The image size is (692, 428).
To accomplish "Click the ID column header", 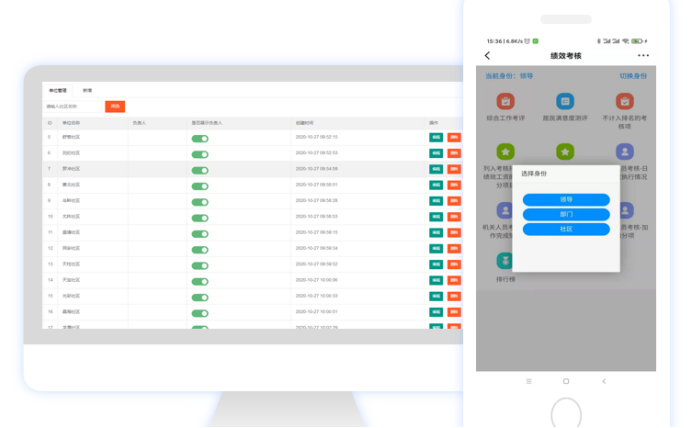I will (50, 123).
